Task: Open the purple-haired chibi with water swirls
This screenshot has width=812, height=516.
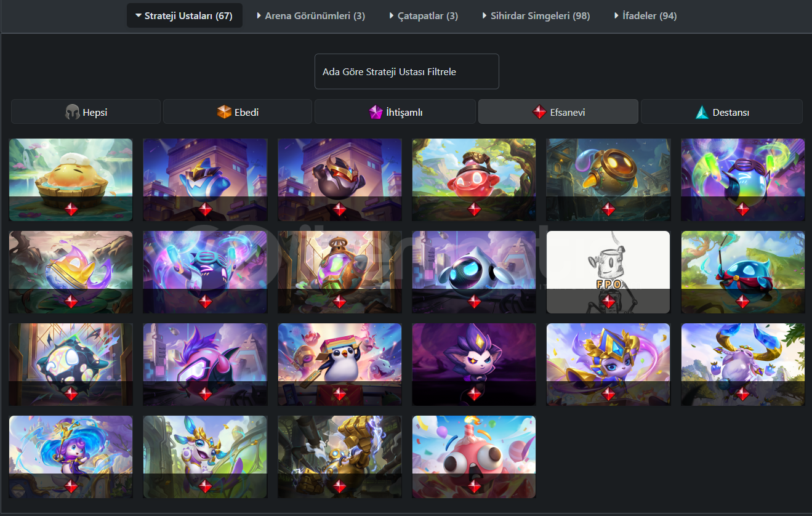Action: coord(71,456)
